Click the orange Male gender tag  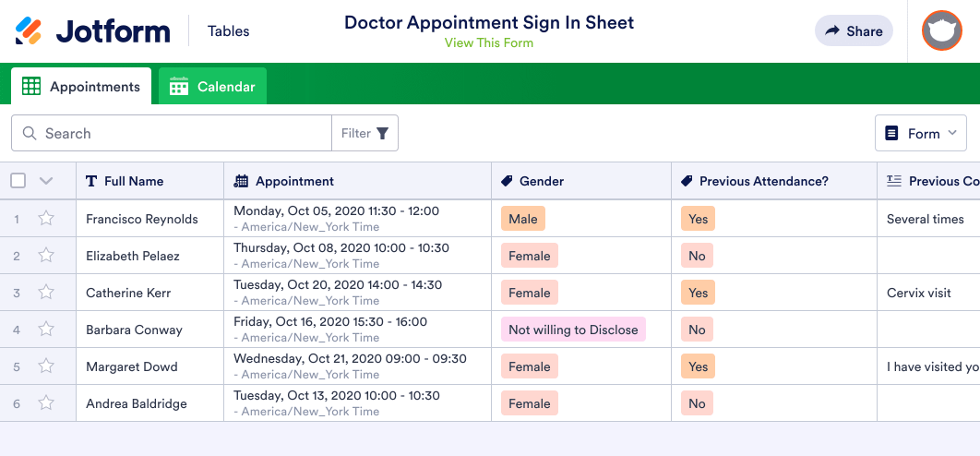(x=523, y=219)
